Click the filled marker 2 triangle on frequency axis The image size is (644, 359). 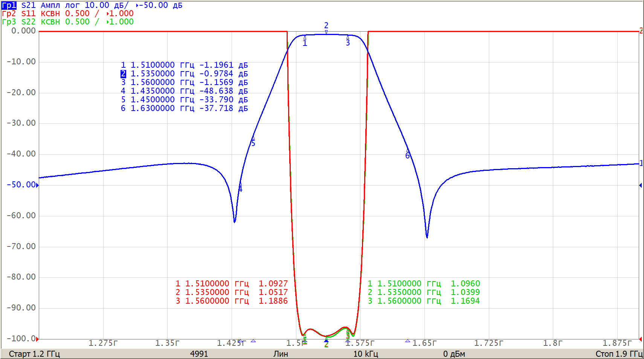pos(326,341)
